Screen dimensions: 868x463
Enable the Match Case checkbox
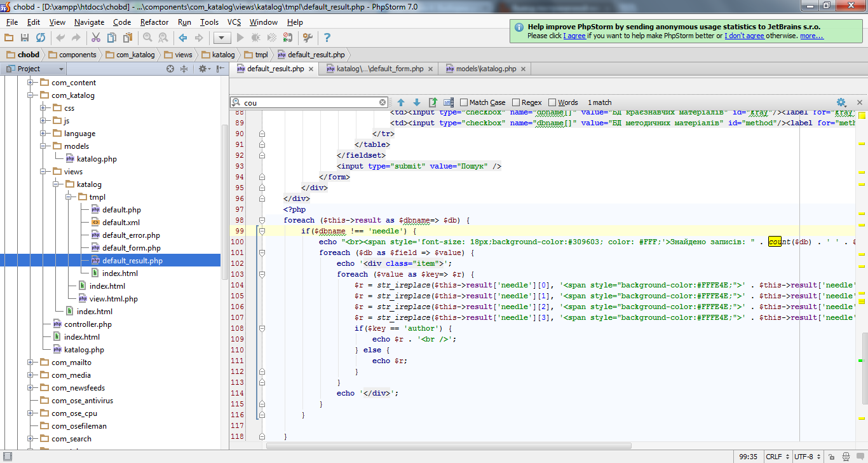coord(464,102)
